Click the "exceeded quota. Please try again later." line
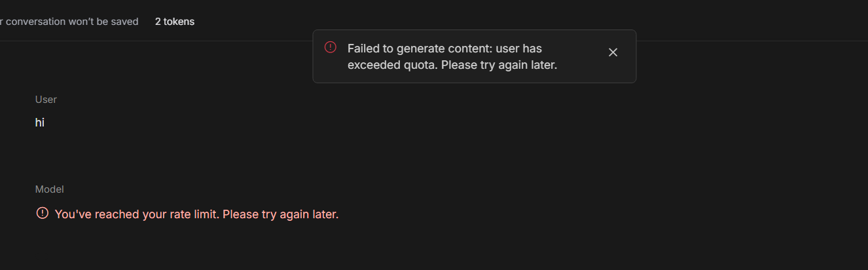The image size is (868, 270). 452,66
